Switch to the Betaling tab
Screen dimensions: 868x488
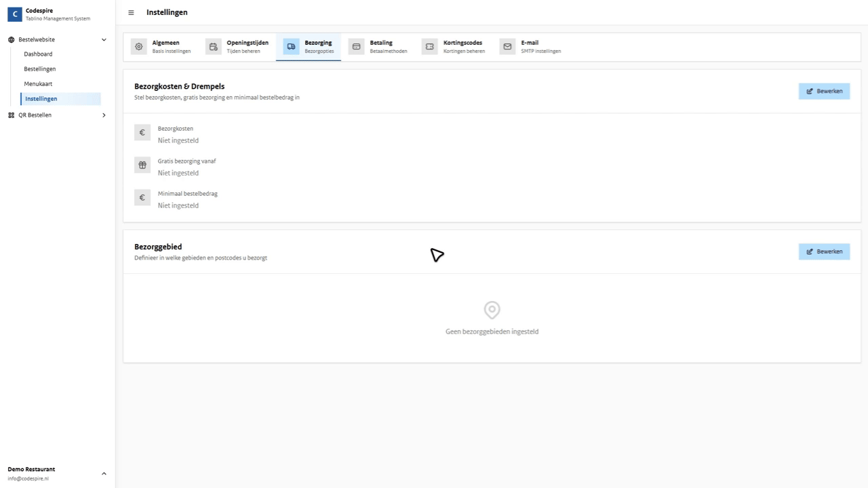(x=381, y=46)
